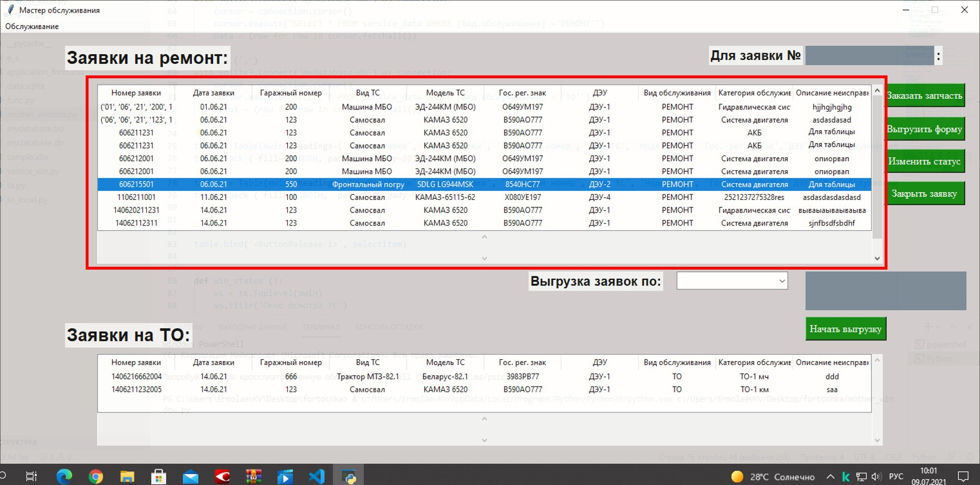Open the volume control tray icon
980x485 pixels.
pyautogui.click(x=877, y=476)
